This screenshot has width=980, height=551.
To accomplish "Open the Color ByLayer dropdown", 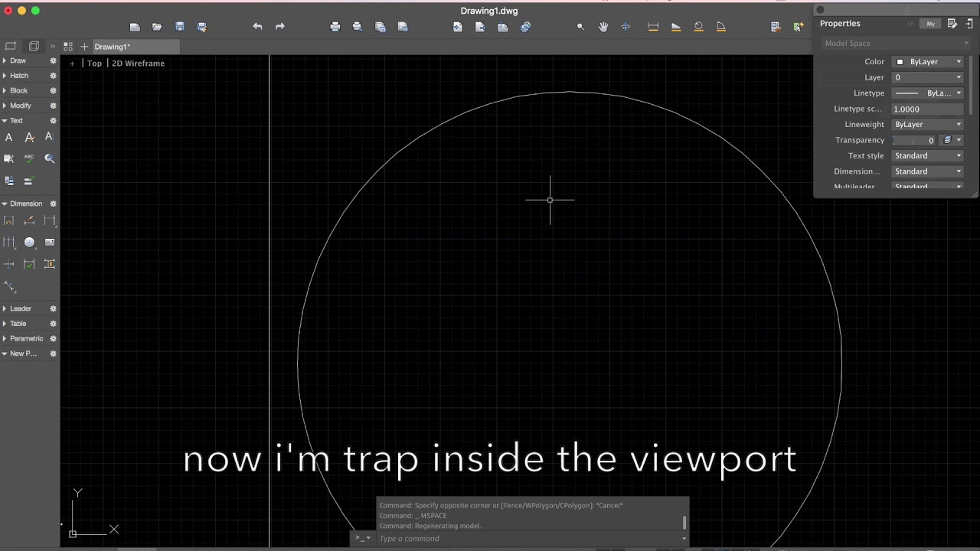I will click(x=928, y=62).
